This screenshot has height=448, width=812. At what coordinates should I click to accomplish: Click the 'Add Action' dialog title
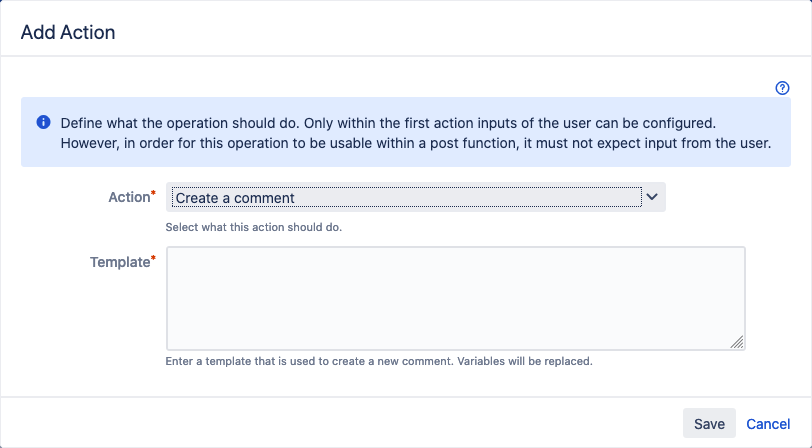coord(68,32)
